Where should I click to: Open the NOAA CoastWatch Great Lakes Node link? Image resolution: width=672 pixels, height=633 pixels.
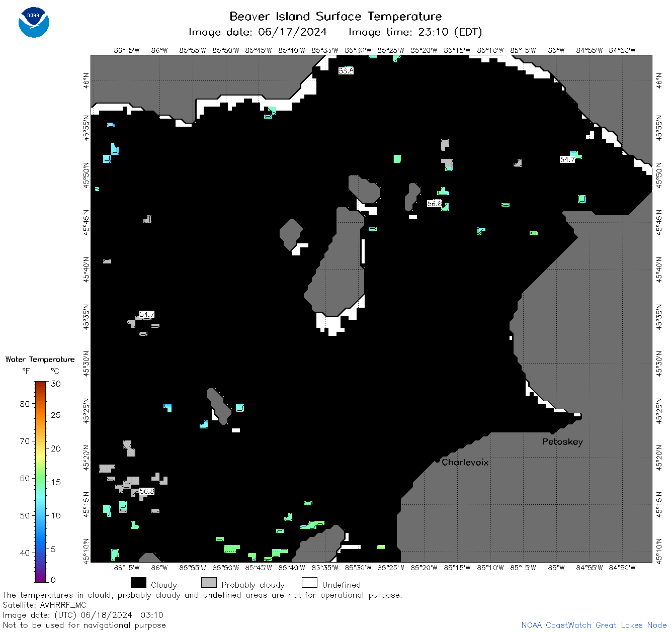click(594, 625)
